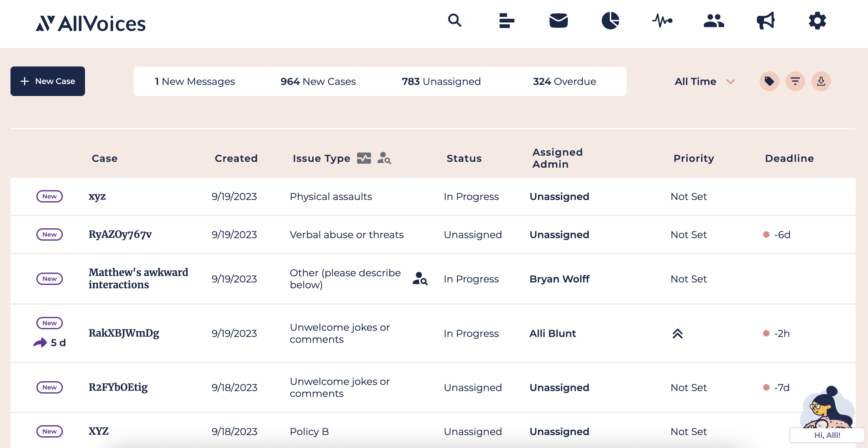Click the filter icon beside the tag icon
Image resolution: width=868 pixels, height=448 pixels.
click(x=795, y=81)
